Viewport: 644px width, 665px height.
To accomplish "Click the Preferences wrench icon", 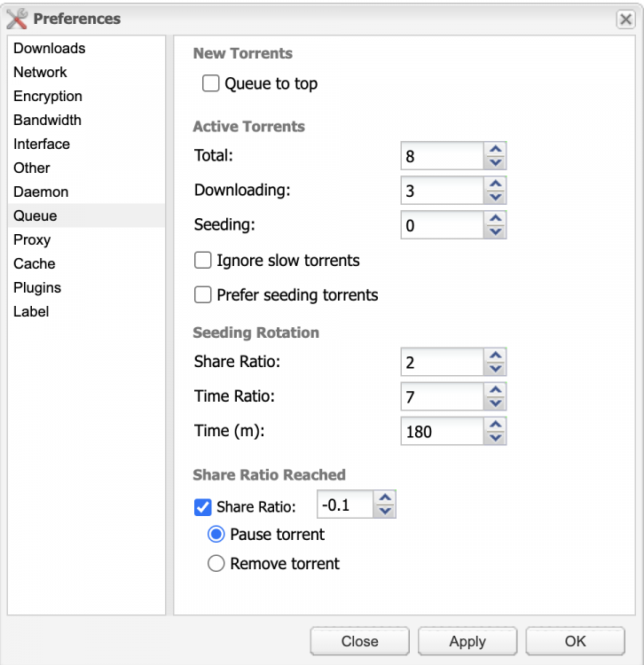I will point(17,19).
